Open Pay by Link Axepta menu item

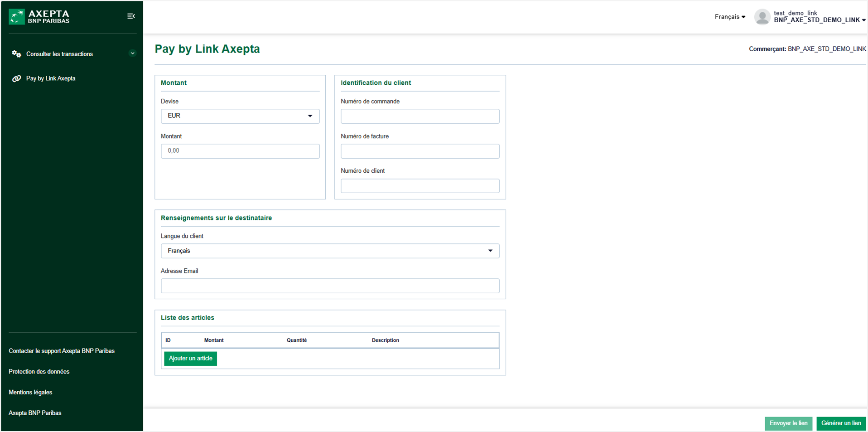pos(51,78)
